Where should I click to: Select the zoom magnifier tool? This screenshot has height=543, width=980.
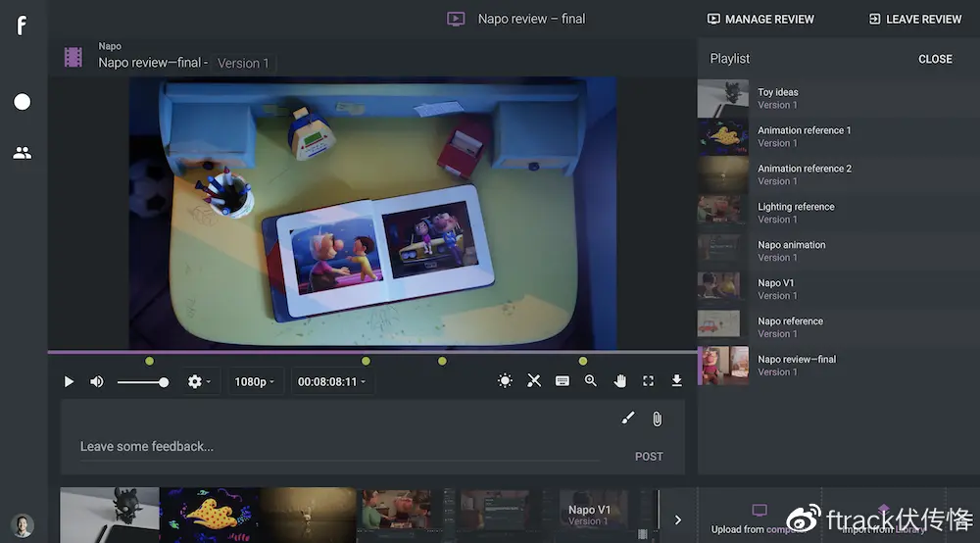[591, 380]
